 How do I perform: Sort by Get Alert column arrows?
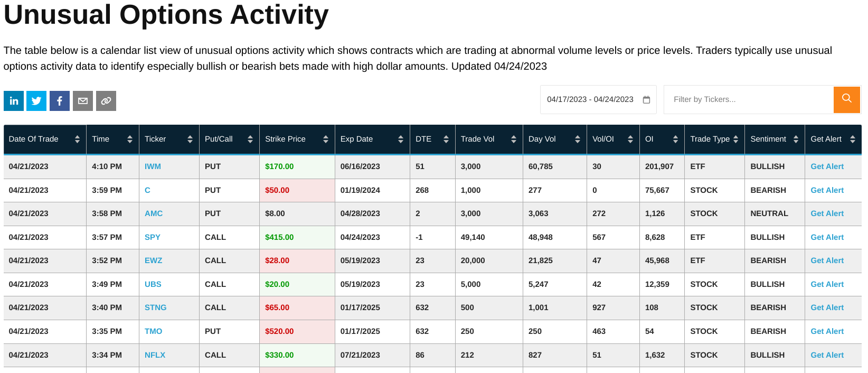853,139
